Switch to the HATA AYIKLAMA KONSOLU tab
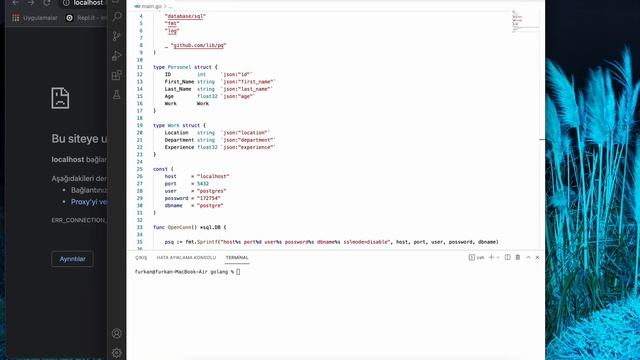The image size is (640, 360). [x=186, y=258]
